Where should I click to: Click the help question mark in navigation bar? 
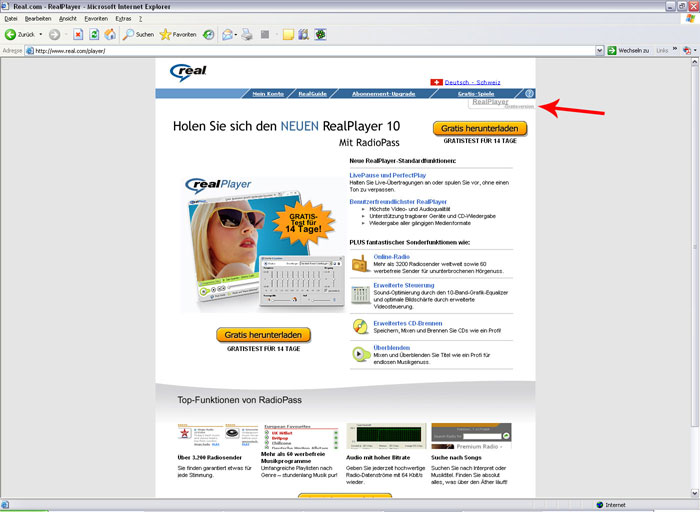click(529, 93)
